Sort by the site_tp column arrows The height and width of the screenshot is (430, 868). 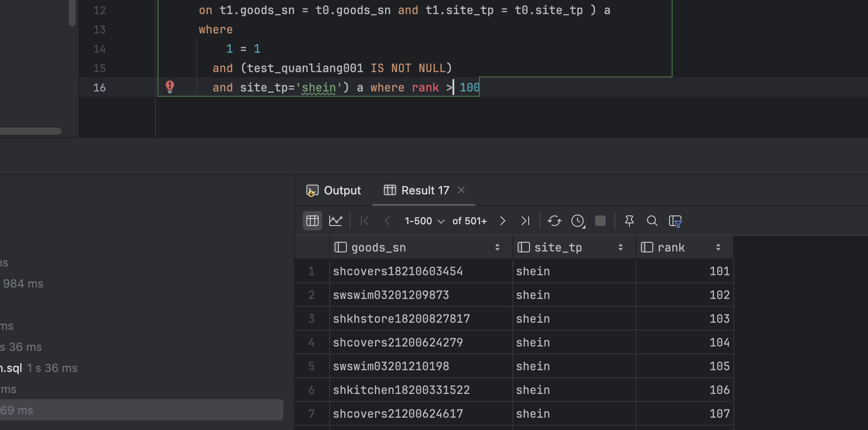click(621, 248)
